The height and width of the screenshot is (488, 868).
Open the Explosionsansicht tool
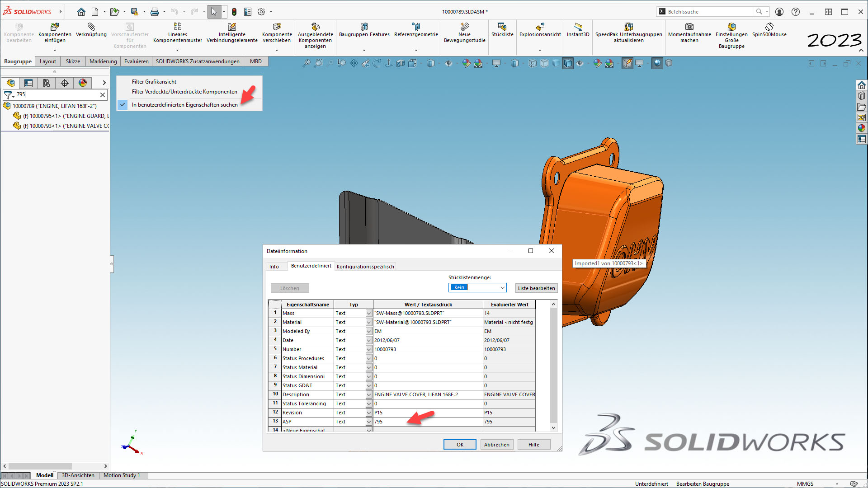pos(540,32)
